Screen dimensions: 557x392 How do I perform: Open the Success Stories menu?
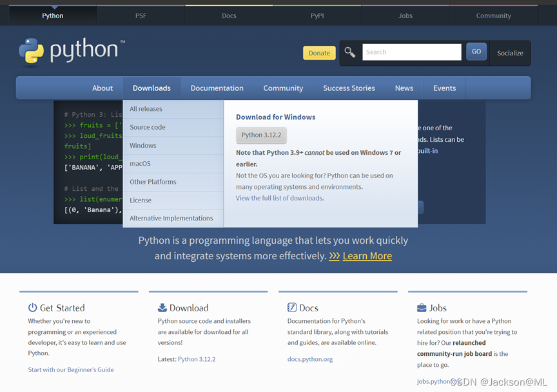click(349, 88)
